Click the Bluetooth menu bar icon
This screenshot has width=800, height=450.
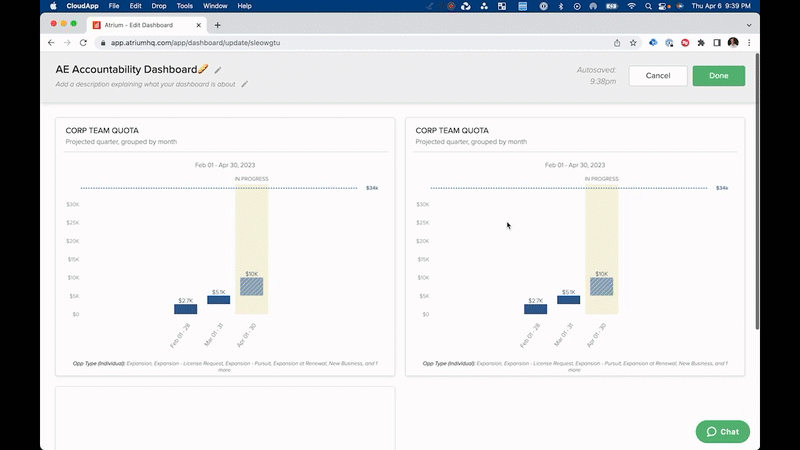click(561, 6)
